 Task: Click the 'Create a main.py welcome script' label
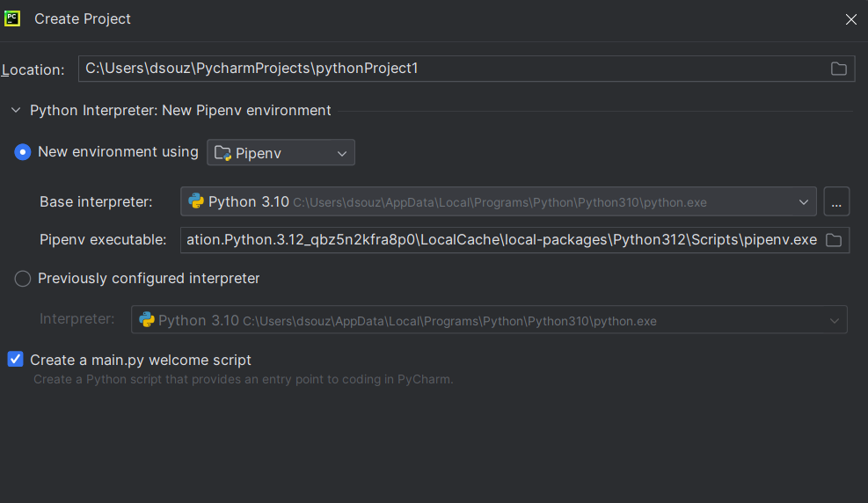coord(141,361)
